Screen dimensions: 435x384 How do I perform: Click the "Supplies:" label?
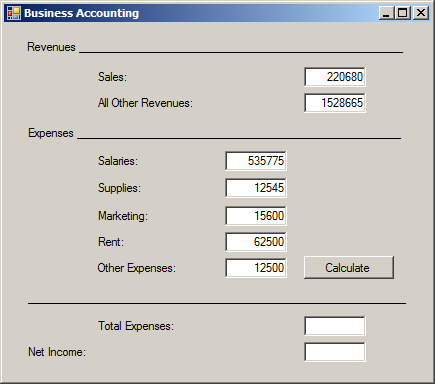pos(119,188)
